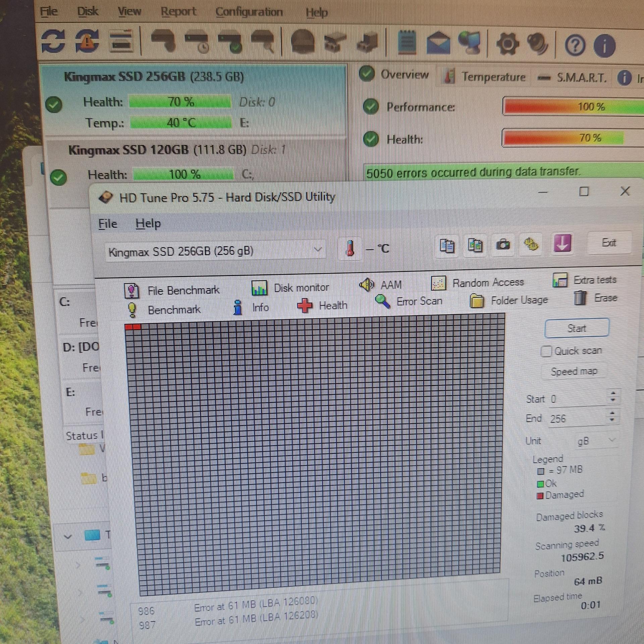Screen dimensions: 644x644
Task: Click the yellow options icon in HD Tune toolbar
Action: click(531, 244)
